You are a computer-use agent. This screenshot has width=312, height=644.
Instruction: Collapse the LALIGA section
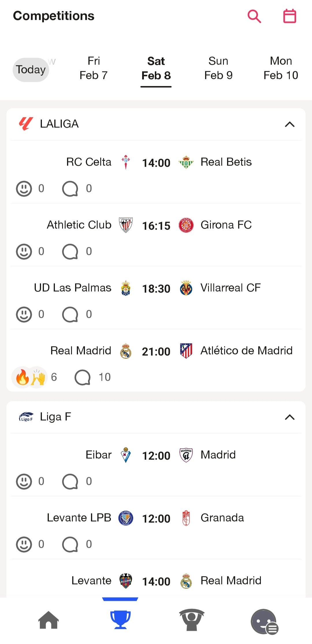[x=290, y=124]
